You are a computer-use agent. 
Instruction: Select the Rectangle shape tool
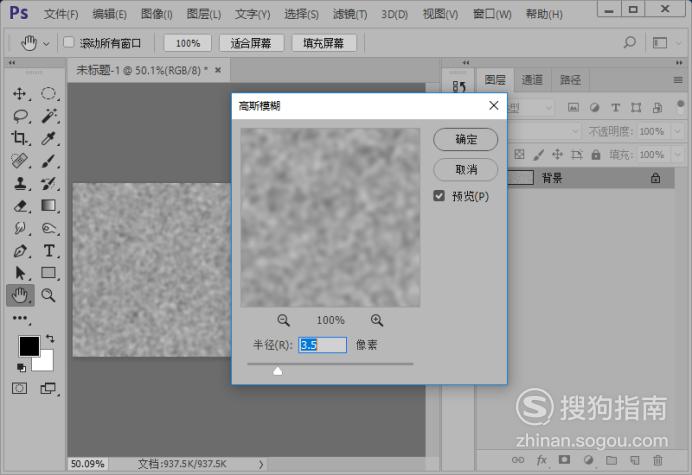tap(48, 273)
